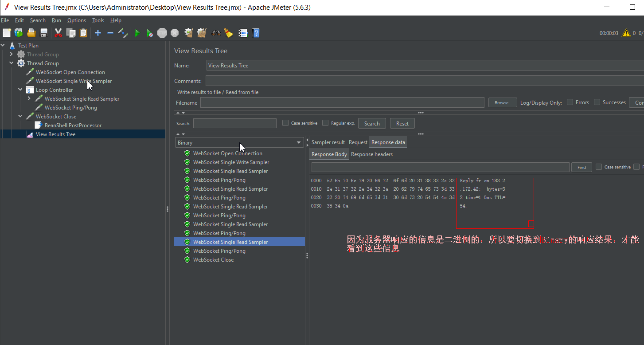Select WebSocket Single Write Sampler in test plan tree
Image resolution: width=644 pixels, height=345 pixels.
coord(74,81)
